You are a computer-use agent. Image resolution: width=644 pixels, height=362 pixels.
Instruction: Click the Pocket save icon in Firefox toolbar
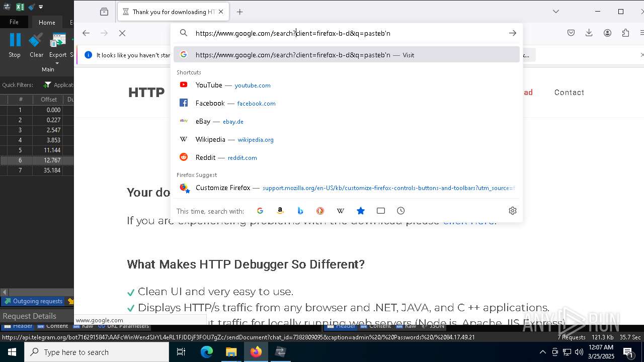click(571, 33)
